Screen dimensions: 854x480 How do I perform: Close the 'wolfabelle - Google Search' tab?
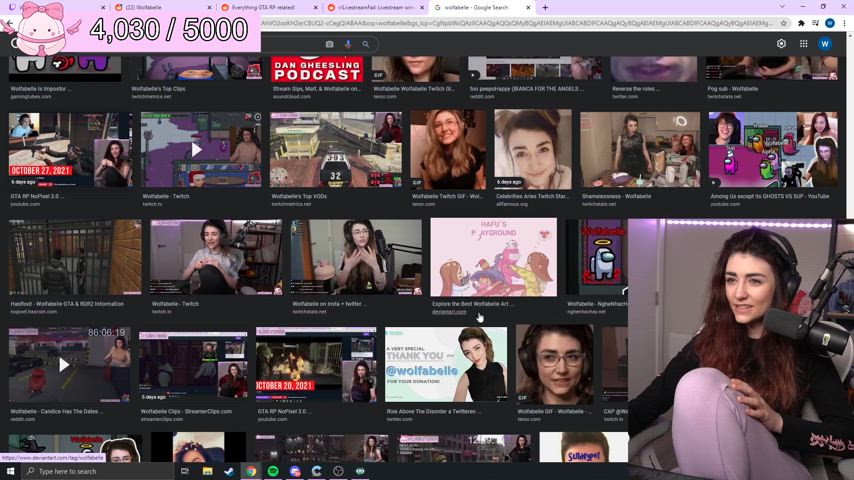click(x=528, y=8)
